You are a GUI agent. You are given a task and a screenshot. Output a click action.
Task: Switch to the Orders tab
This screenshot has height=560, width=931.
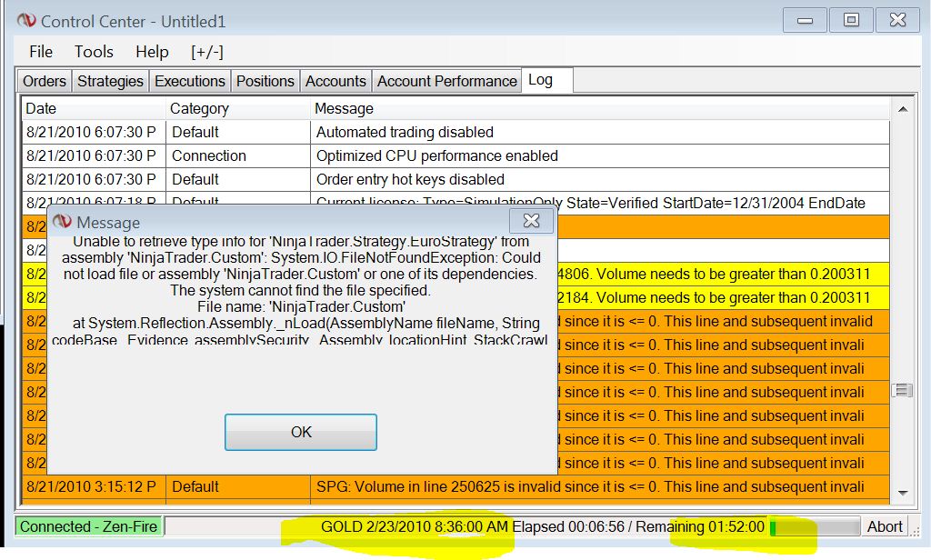coord(45,81)
